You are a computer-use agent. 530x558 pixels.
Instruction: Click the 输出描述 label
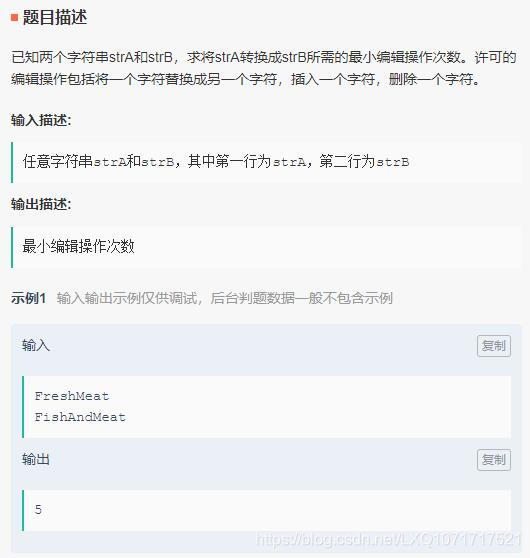pyautogui.click(x=41, y=204)
